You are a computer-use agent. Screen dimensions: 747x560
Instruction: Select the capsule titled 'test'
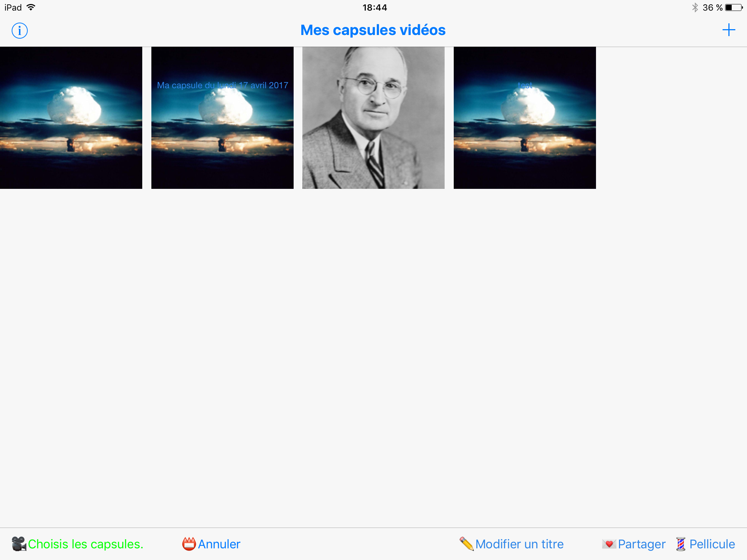point(525,118)
